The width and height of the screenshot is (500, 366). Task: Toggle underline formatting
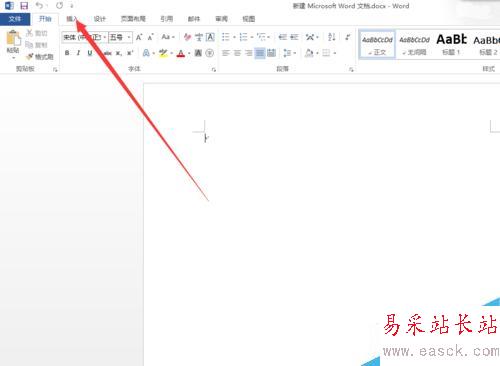pos(90,53)
